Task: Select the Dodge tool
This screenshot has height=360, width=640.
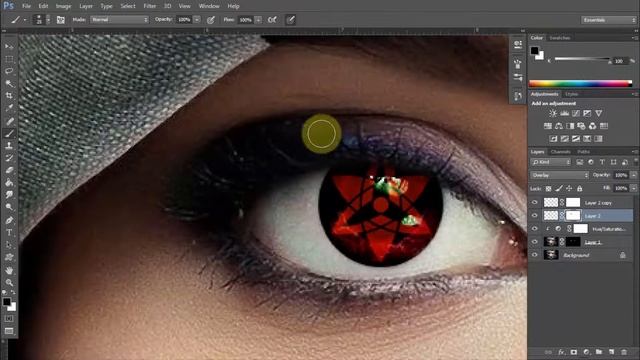Action: (x=9, y=207)
